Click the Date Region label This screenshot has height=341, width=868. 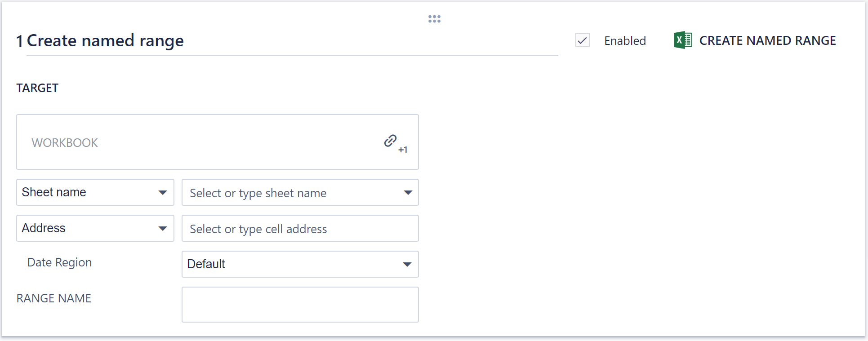point(59,262)
